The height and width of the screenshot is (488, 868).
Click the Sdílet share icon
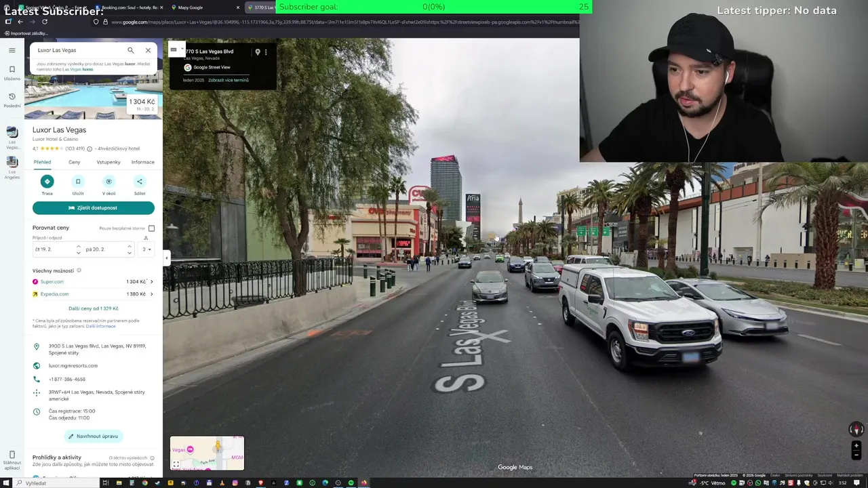[140, 182]
